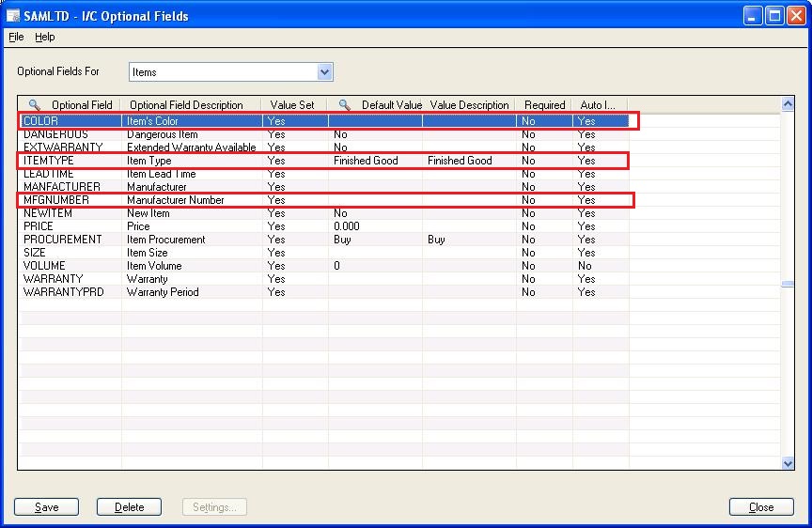This screenshot has width=812, height=528.
Task: Click the scrollbar up arrow
Action: (788, 104)
